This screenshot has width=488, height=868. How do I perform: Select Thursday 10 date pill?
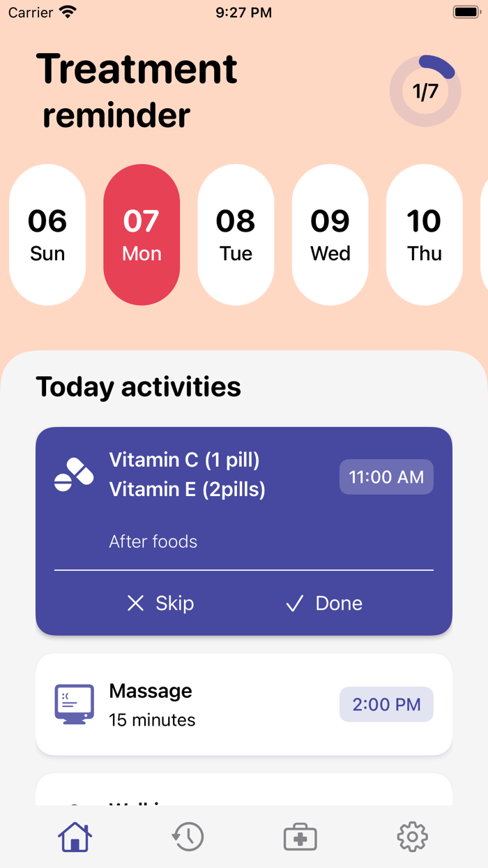424,234
